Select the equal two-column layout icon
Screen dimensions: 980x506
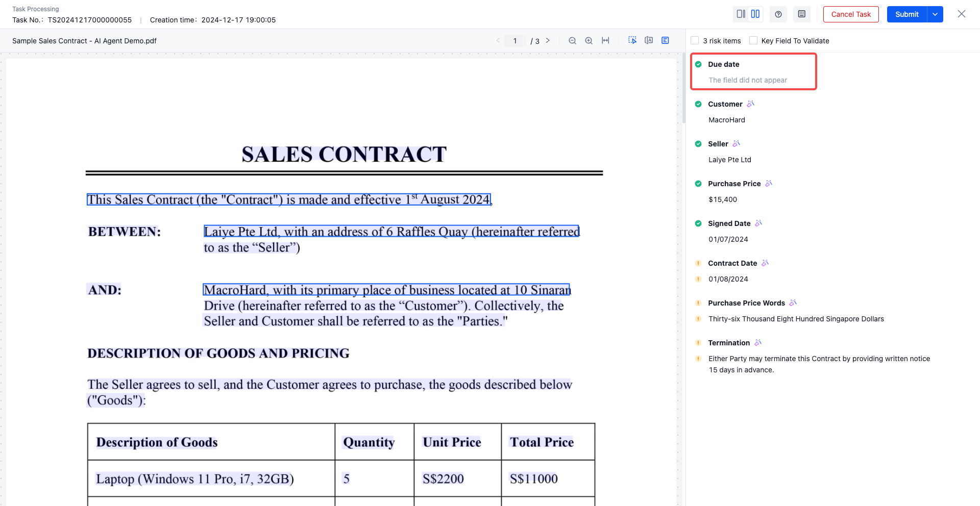click(755, 14)
